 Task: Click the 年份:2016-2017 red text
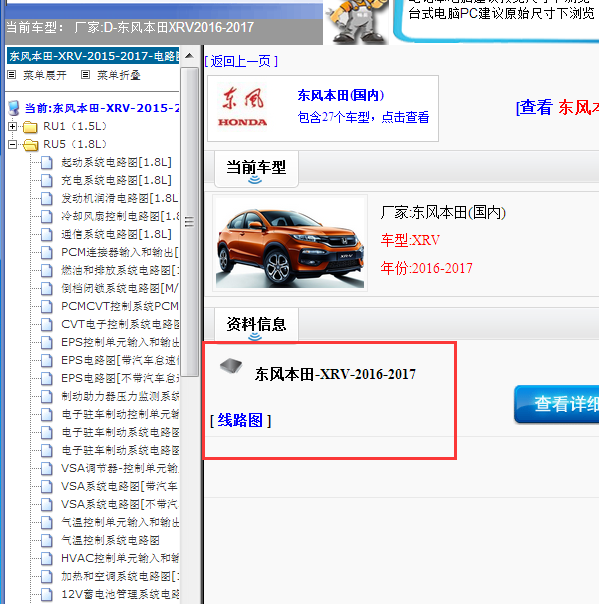(426, 268)
